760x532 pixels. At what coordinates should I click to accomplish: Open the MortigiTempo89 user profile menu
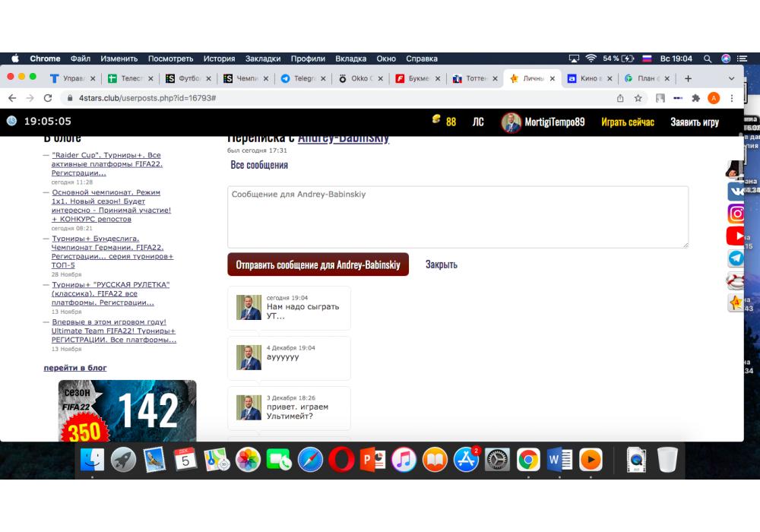point(543,122)
